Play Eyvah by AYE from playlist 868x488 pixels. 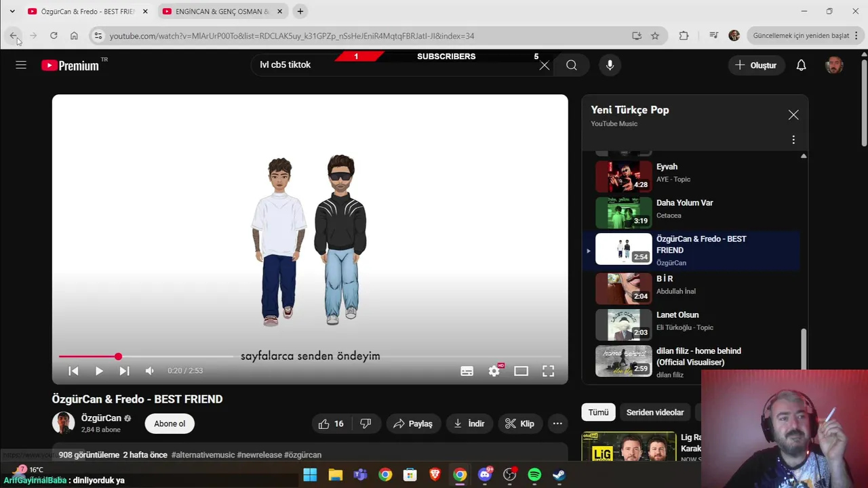(692, 177)
